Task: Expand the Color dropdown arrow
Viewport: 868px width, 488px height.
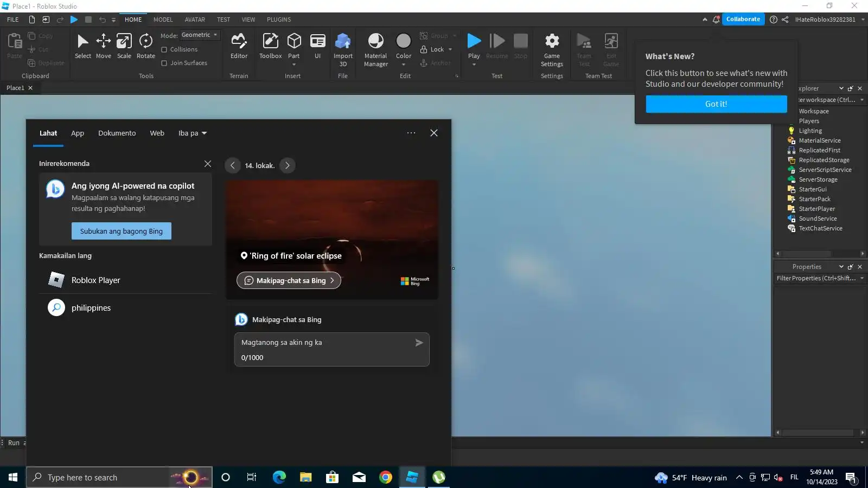Action: coord(404,65)
